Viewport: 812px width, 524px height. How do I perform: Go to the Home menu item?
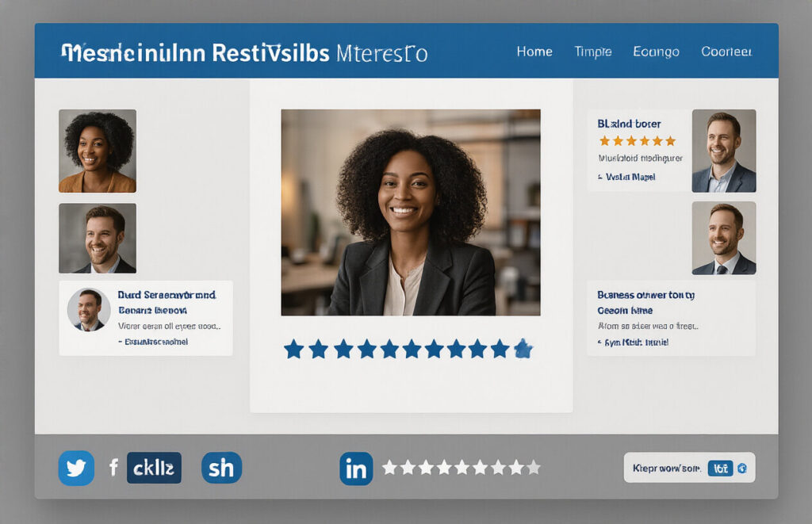click(x=534, y=52)
